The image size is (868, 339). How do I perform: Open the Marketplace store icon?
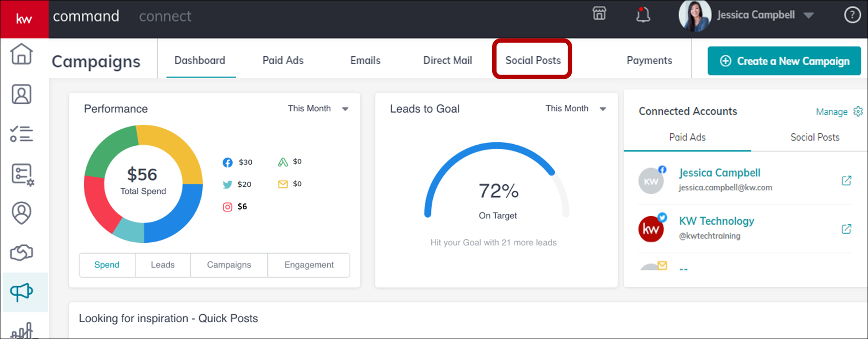(599, 14)
